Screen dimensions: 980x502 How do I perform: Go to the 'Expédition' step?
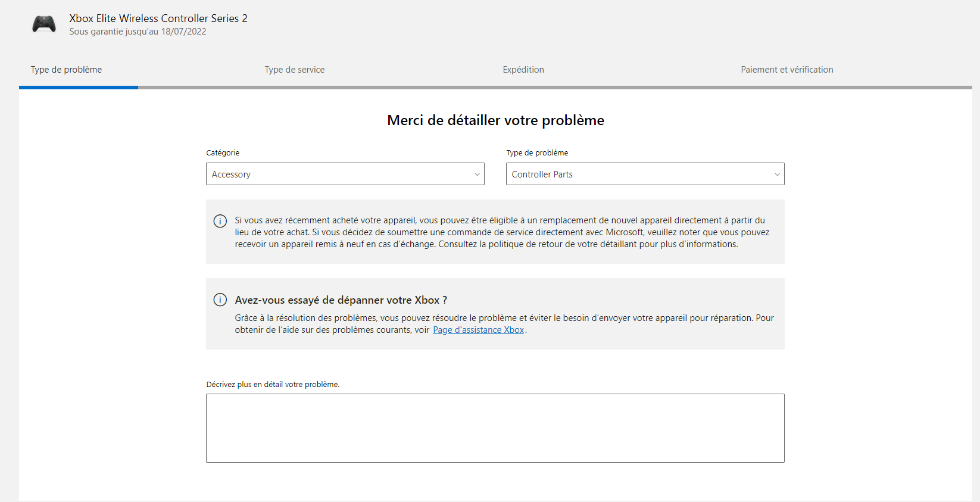pyautogui.click(x=523, y=70)
